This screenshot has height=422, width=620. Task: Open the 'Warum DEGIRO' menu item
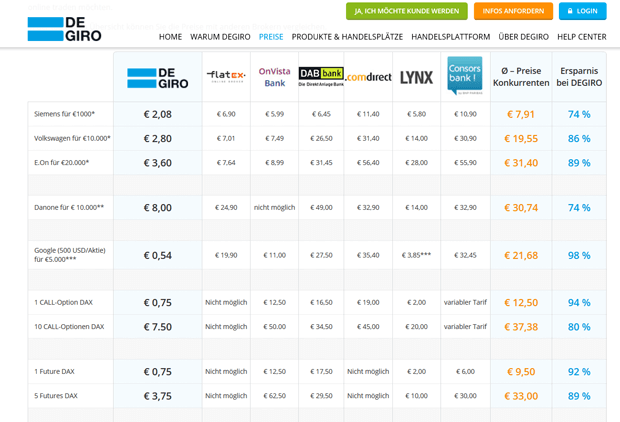pyautogui.click(x=220, y=37)
